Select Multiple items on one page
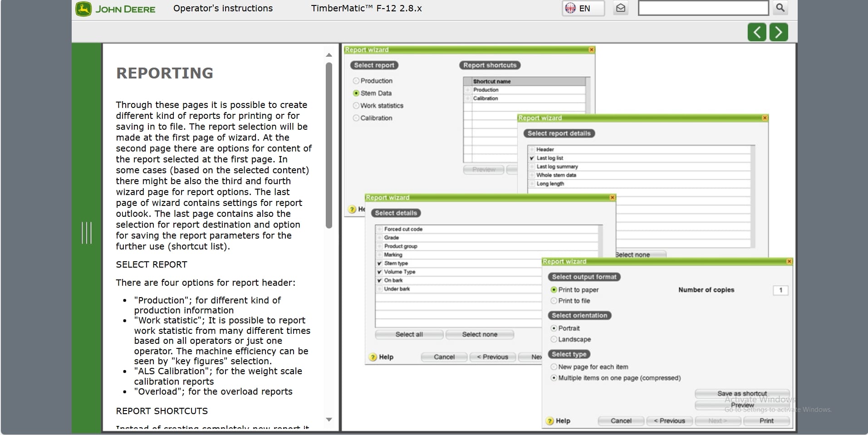The image size is (868, 435). pos(554,378)
